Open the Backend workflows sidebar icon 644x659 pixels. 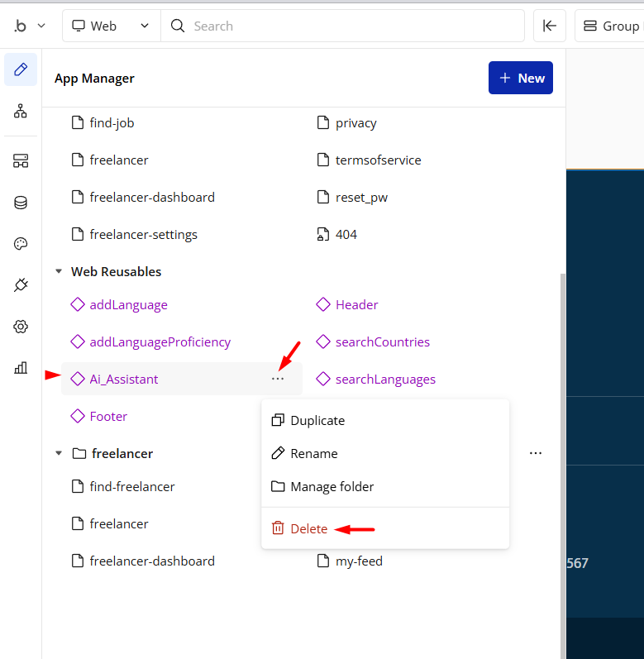[21, 161]
